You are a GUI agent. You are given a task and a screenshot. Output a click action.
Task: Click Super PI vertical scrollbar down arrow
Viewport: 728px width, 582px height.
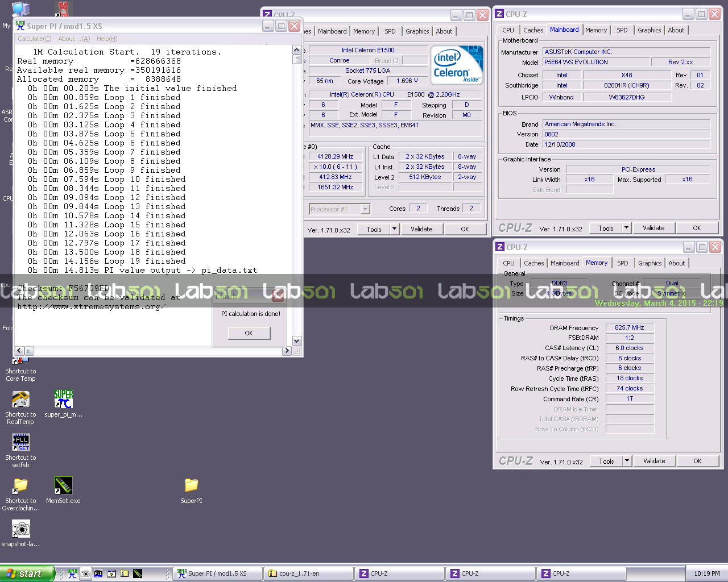[x=297, y=341]
